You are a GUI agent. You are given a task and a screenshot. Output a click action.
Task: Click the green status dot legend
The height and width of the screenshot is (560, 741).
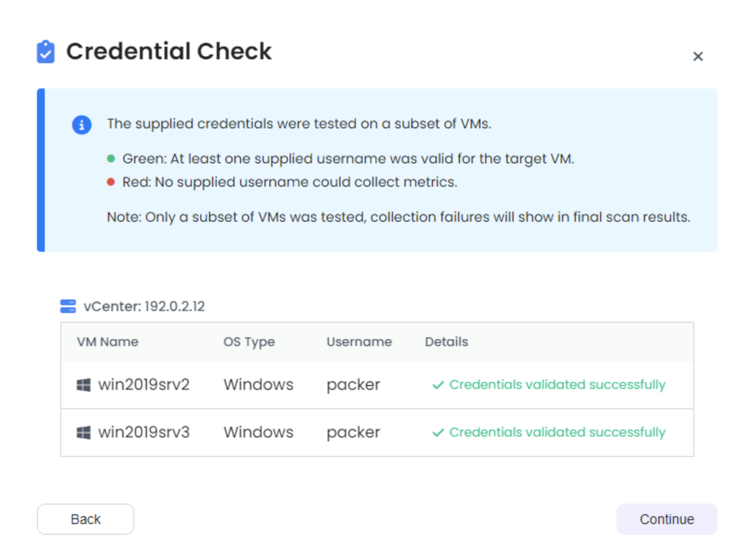(111, 158)
